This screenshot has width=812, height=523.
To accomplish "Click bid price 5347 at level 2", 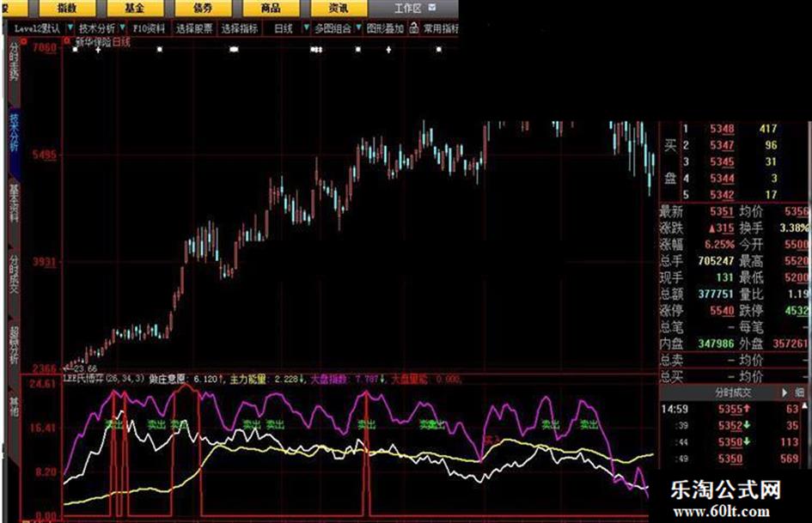I will 722,145.
